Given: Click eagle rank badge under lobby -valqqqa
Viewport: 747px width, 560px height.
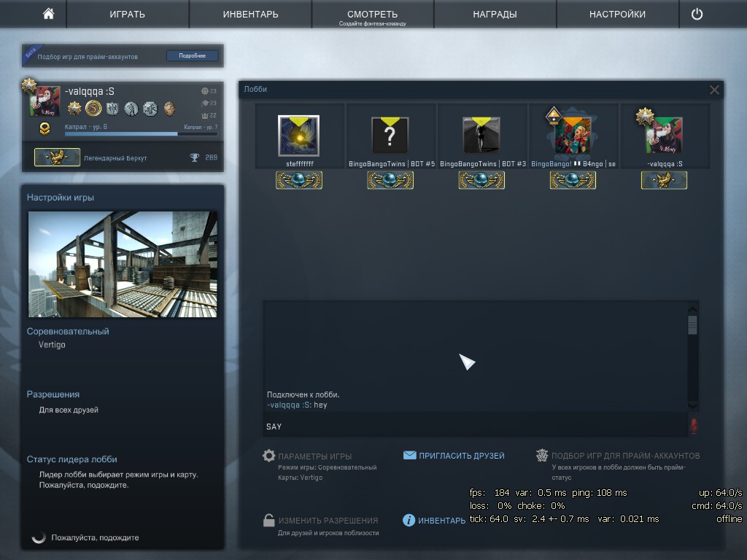Looking at the screenshot, I should point(664,180).
